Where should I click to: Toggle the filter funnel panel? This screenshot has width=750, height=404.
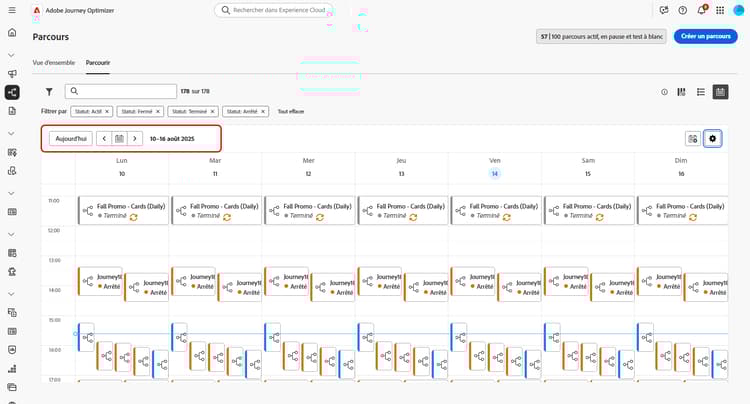(x=49, y=91)
